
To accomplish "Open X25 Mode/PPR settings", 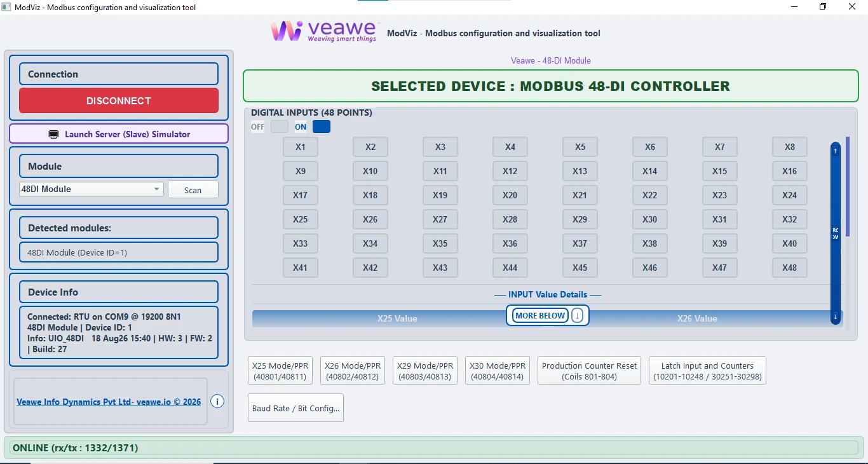I will tap(280, 371).
